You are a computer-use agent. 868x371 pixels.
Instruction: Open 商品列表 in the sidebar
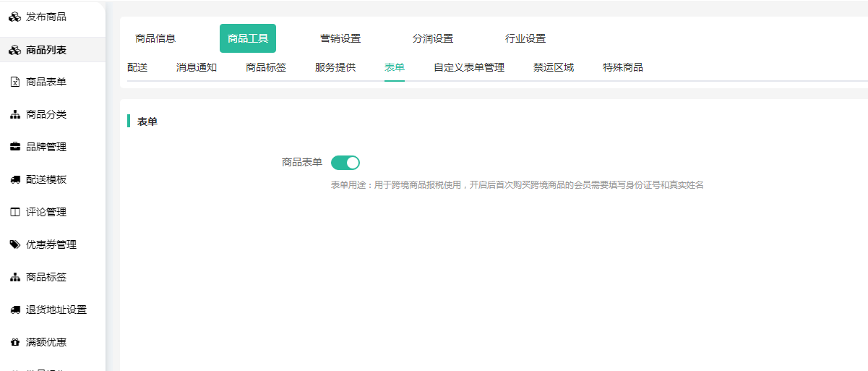click(x=46, y=50)
